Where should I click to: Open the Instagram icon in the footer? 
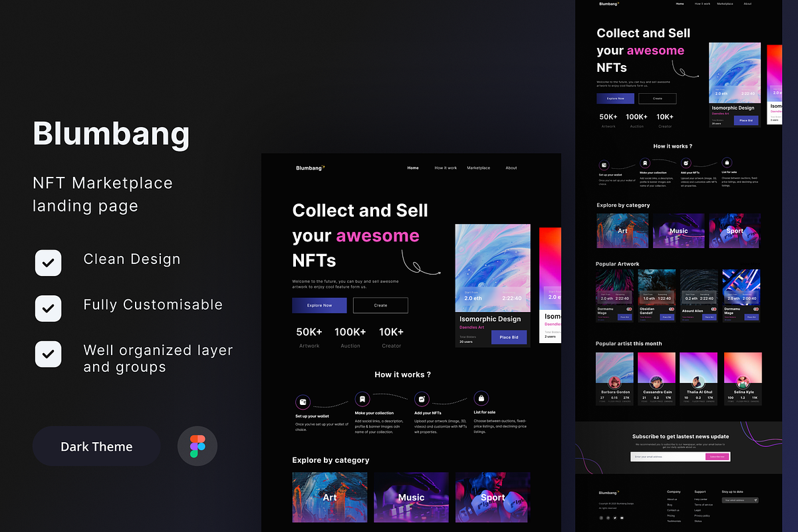point(601,518)
